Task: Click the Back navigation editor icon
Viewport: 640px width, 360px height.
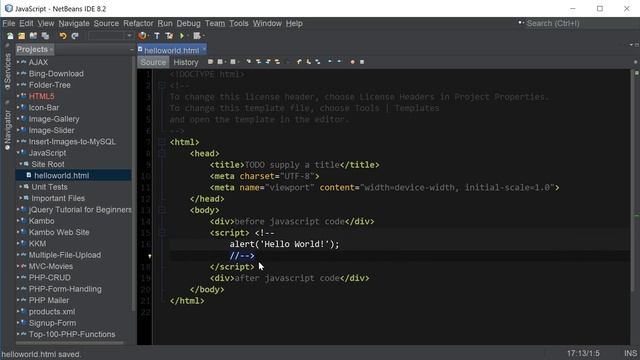Action: point(220,62)
